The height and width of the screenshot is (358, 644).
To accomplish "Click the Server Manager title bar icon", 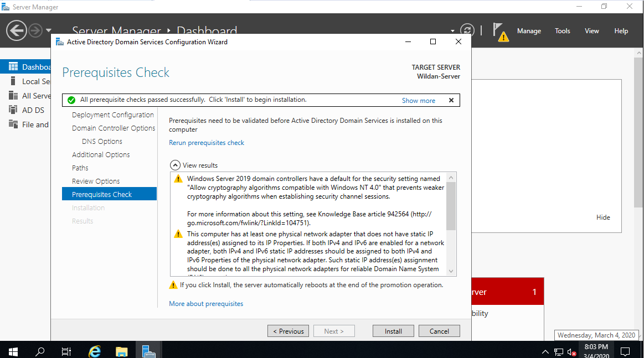I will point(6,7).
